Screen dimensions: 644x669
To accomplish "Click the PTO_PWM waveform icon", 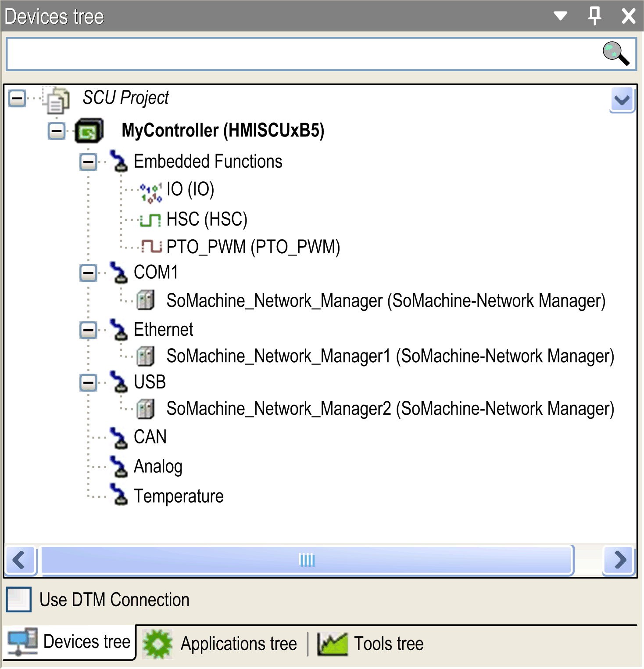I will pyautogui.click(x=151, y=246).
